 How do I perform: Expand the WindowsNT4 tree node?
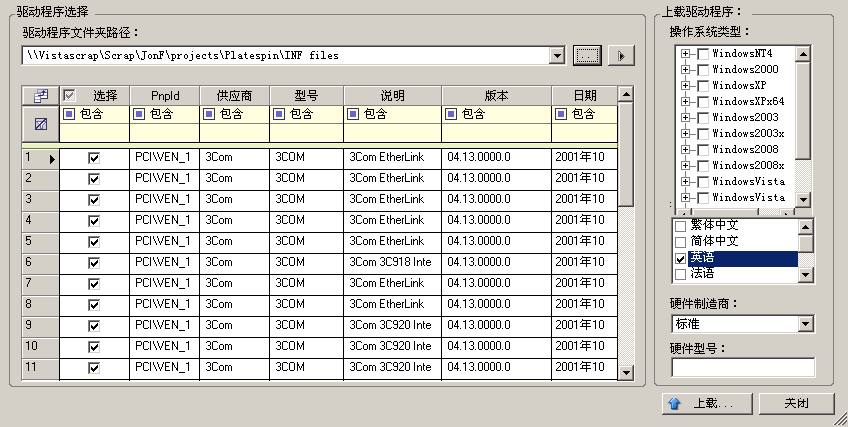click(x=686, y=54)
